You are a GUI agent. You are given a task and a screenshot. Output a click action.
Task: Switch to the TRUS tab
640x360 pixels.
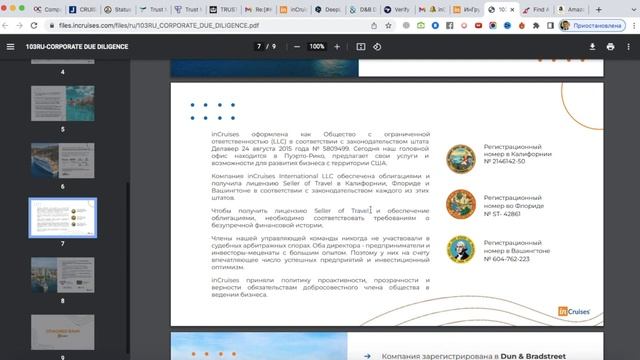point(223,9)
